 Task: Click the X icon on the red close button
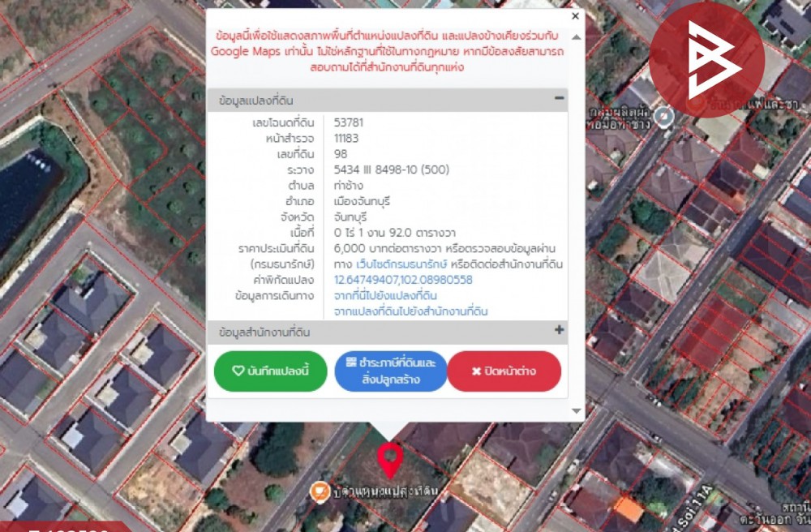pyautogui.click(x=476, y=371)
